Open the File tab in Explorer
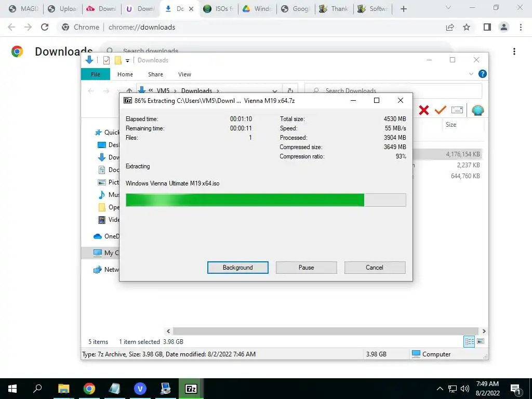 (x=96, y=74)
